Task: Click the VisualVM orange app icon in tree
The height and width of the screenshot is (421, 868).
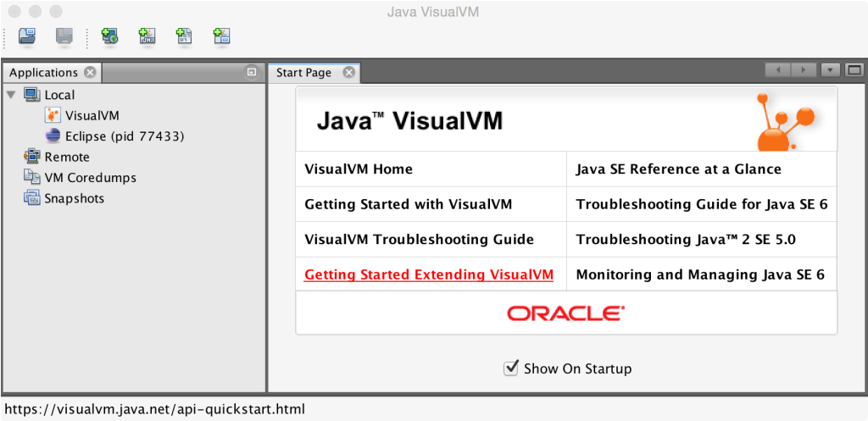Action: 52,115
